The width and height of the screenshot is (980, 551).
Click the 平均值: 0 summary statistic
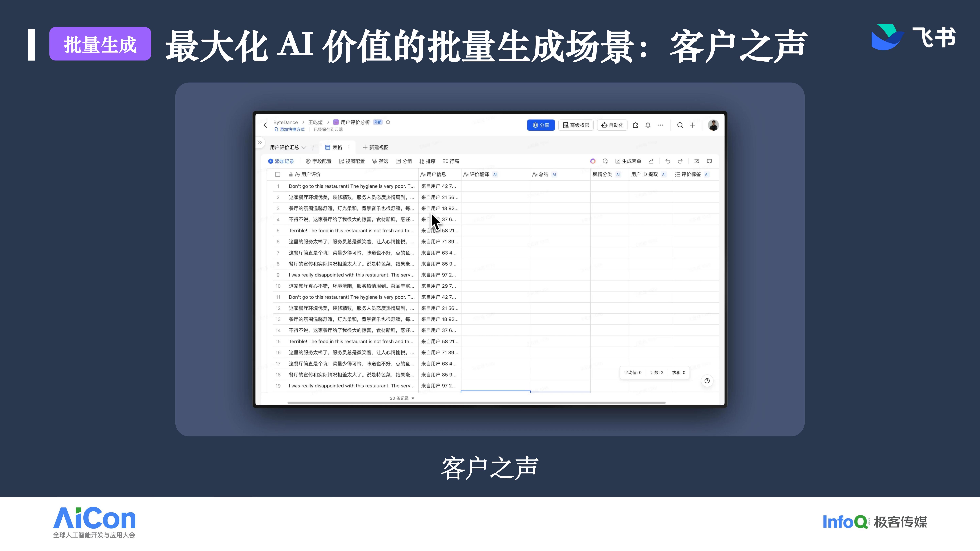633,373
